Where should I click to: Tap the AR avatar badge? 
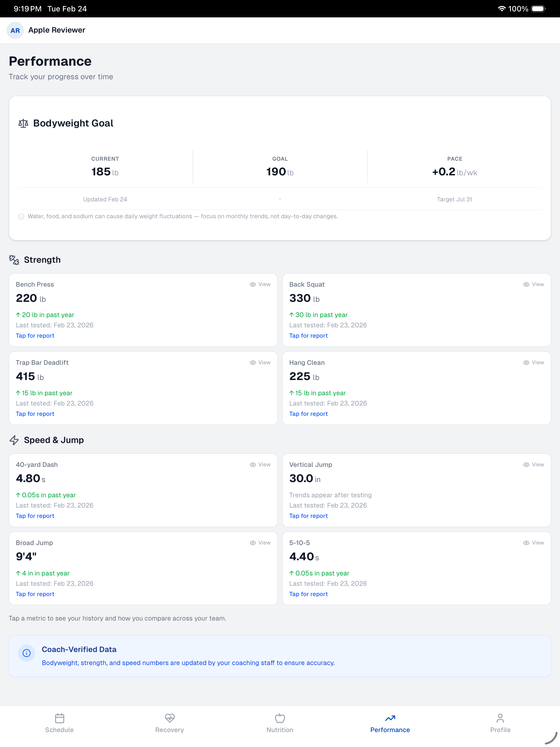(x=15, y=30)
